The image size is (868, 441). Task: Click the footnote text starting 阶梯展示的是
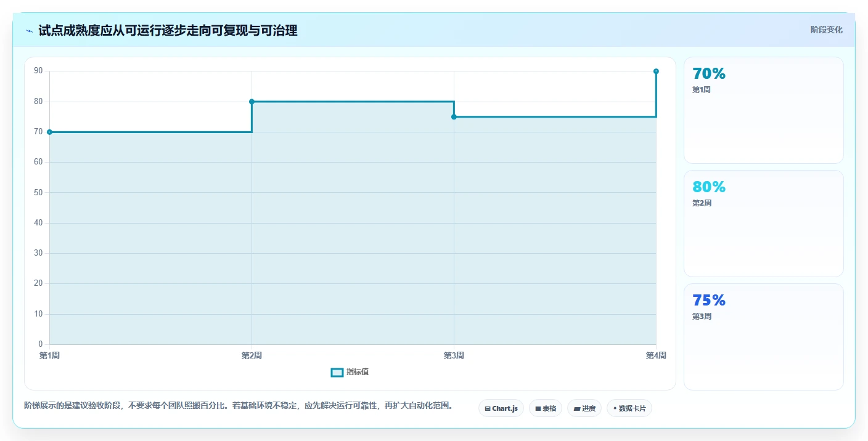coord(240,406)
